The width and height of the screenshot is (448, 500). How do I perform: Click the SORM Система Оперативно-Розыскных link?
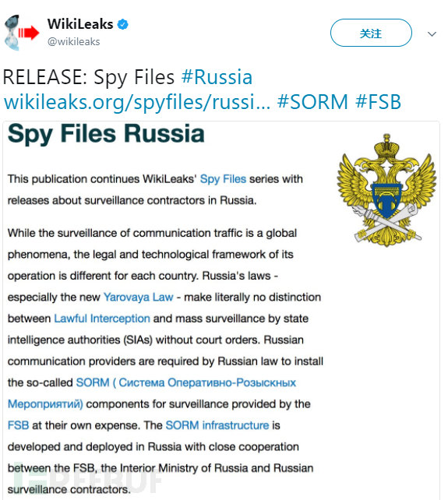click(x=186, y=382)
